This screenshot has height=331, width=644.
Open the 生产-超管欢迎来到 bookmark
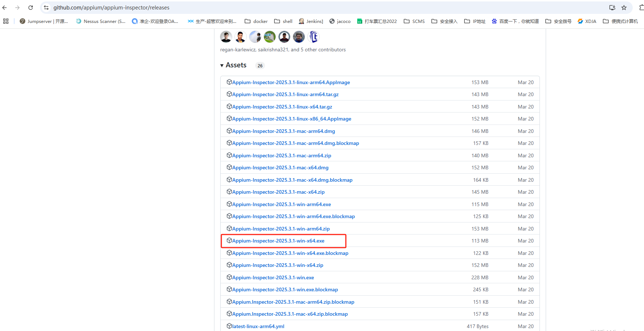click(x=212, y=21)
